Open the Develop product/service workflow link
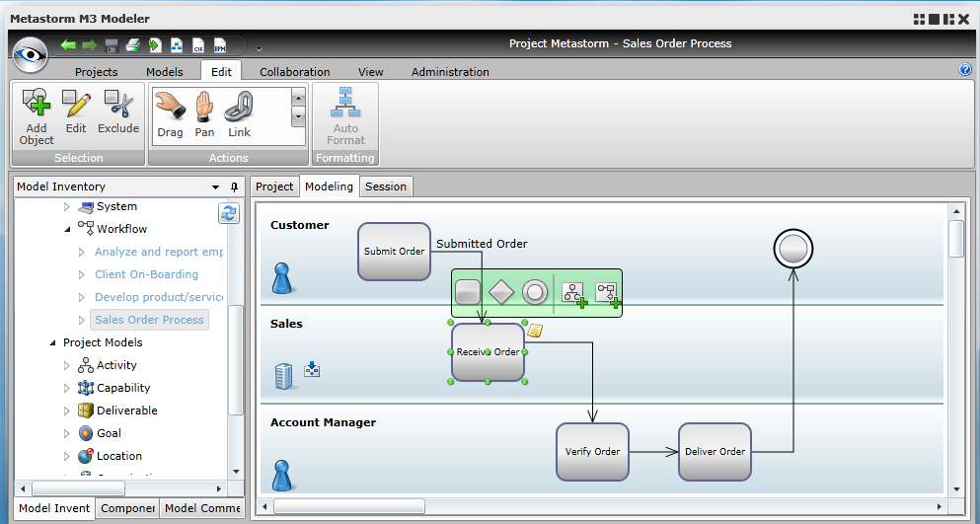Viewport: 980px width, 524px height. 159,297
